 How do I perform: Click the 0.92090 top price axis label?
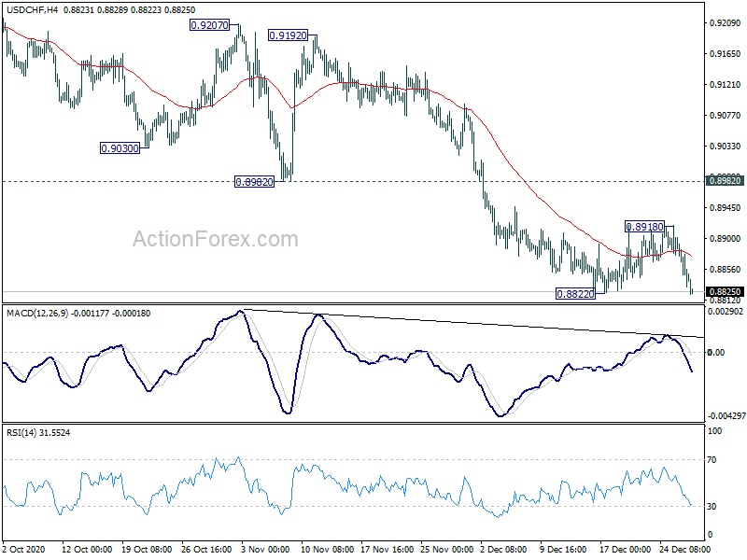726,22
